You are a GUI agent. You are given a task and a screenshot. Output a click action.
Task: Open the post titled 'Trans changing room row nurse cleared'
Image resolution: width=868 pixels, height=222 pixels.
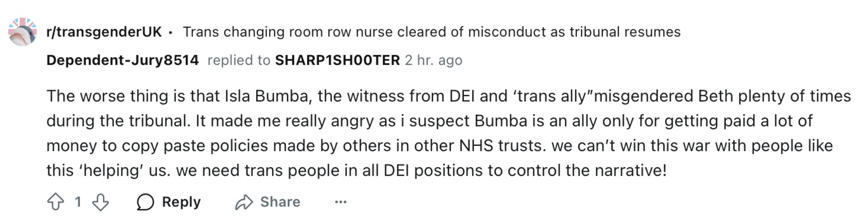(x=430, y=33)
